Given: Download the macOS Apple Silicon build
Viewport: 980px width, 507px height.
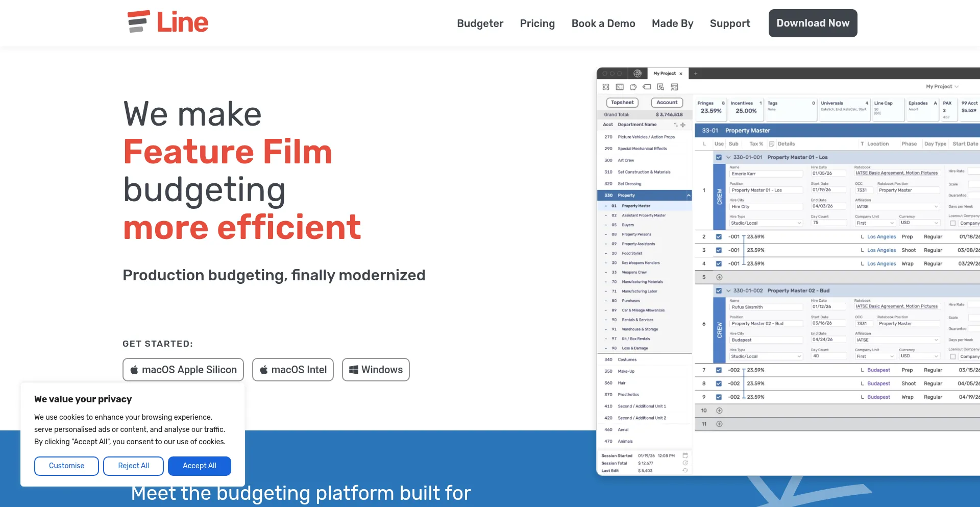Looking at the screenshot, I should pyautogui.click(x=183, y=370).
